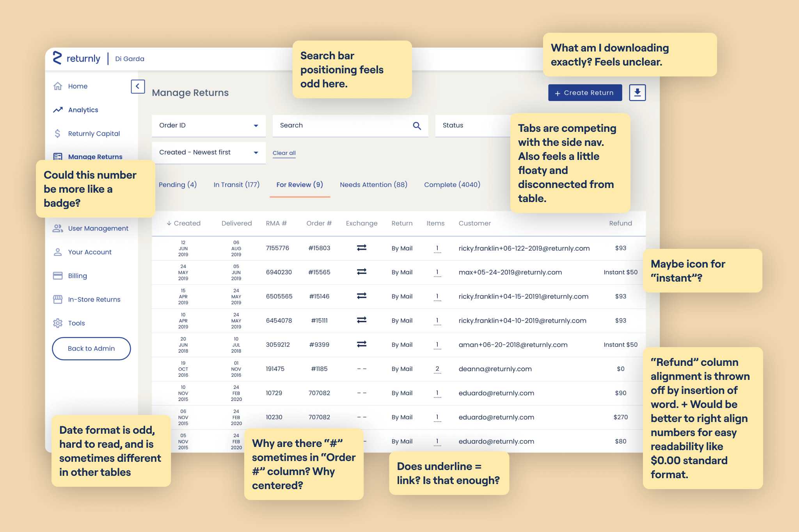Click the $0 refund for deanna@returnly.com
The height and width of the screenshot is (532, 799).
click(x=621, y=369)
